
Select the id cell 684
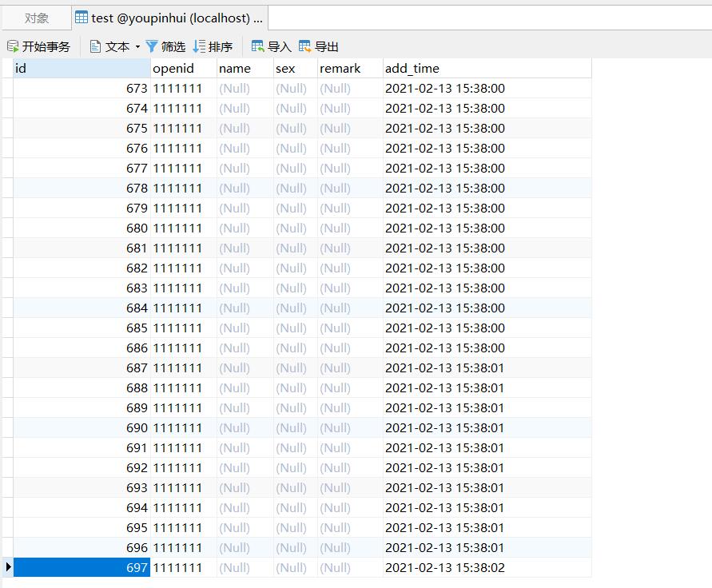(82, 308)
